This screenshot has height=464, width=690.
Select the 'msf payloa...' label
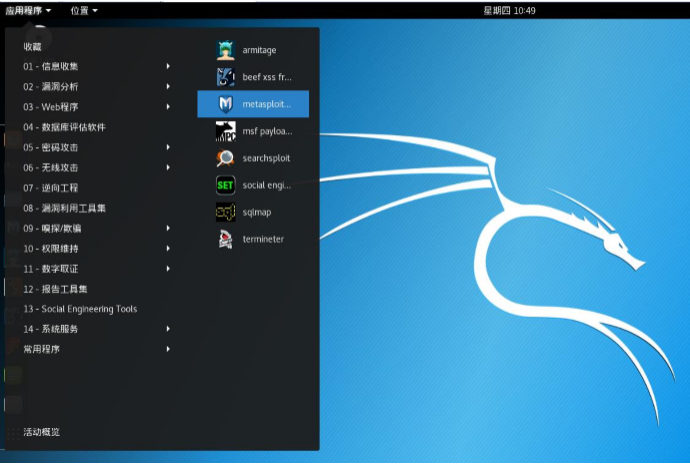pos(267,131)
